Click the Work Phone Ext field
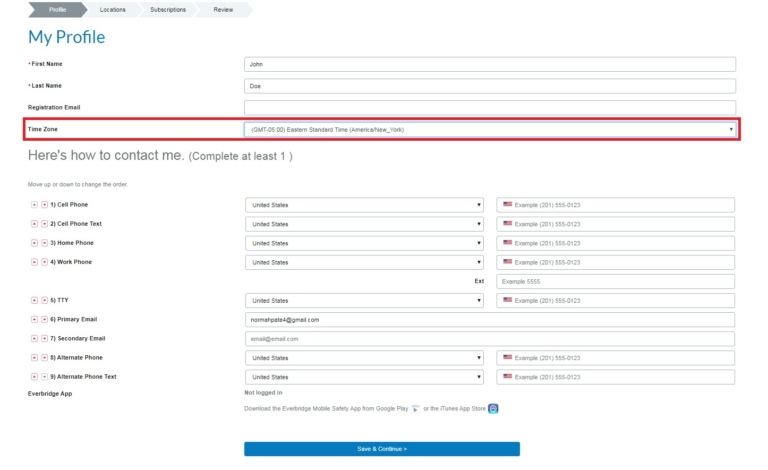768x470 pixels. click(615, 282)
